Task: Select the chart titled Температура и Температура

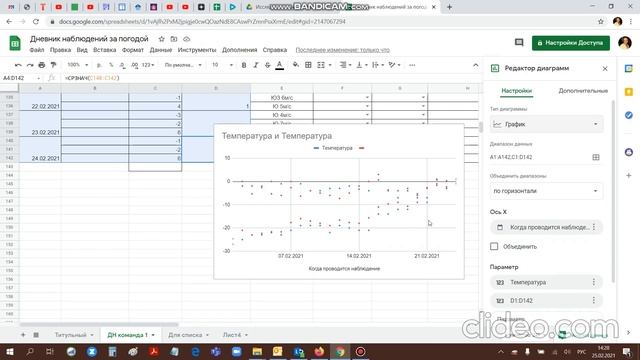Action: point(339,202)
